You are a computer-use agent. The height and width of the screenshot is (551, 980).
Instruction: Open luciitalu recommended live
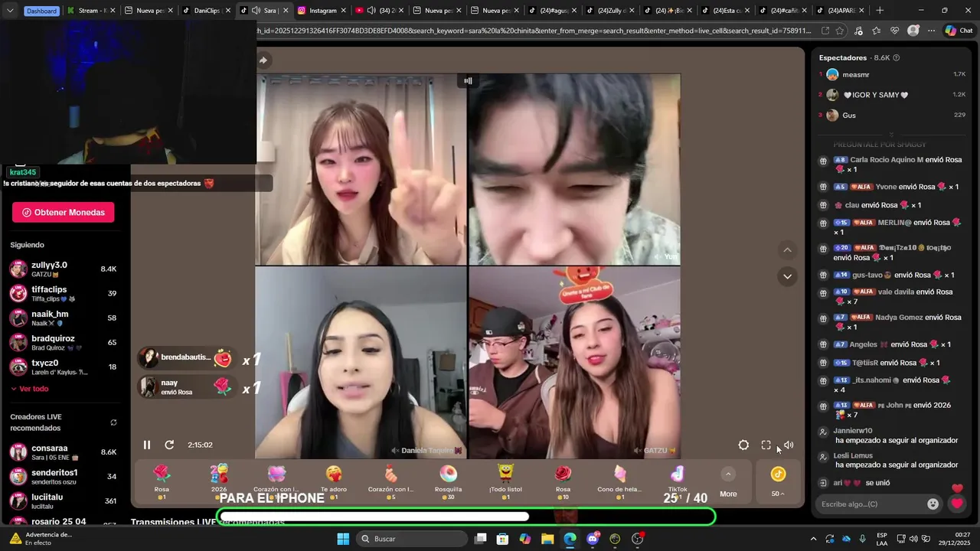[x=64, y=501]
